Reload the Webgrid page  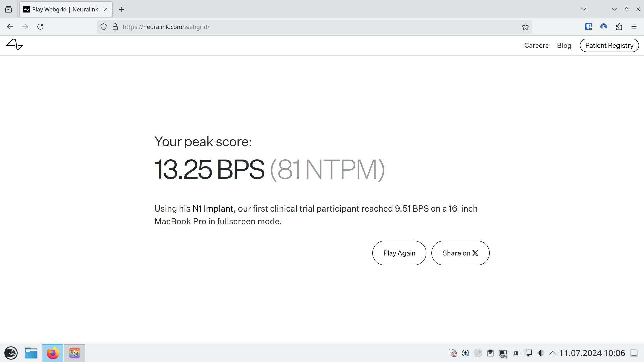[x=40, y=27]
